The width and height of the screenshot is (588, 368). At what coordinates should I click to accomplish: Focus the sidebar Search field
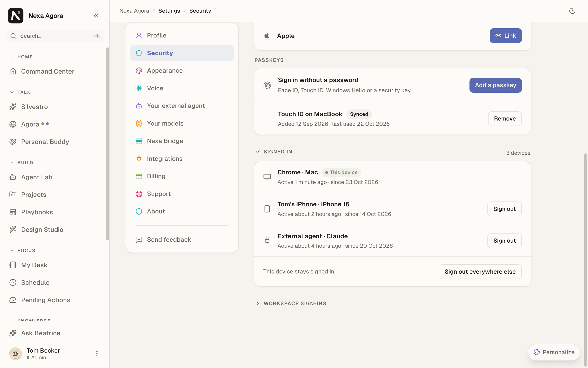point(55,36)
